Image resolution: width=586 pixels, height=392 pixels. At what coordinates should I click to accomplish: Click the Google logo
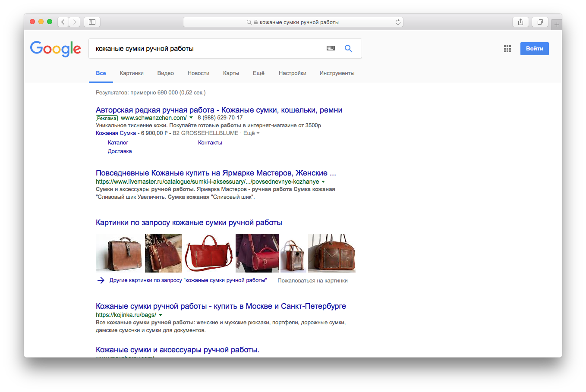point(56,49)
